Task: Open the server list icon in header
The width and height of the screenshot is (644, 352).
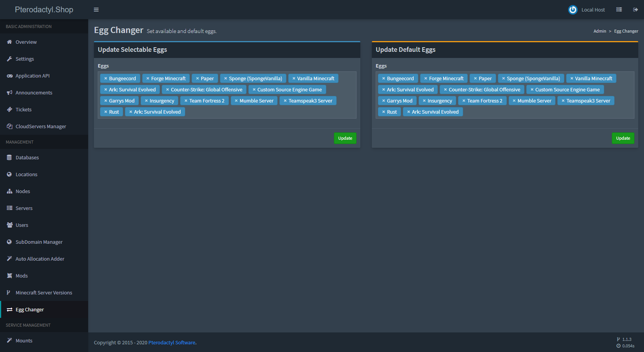Action: pos(619,10)
